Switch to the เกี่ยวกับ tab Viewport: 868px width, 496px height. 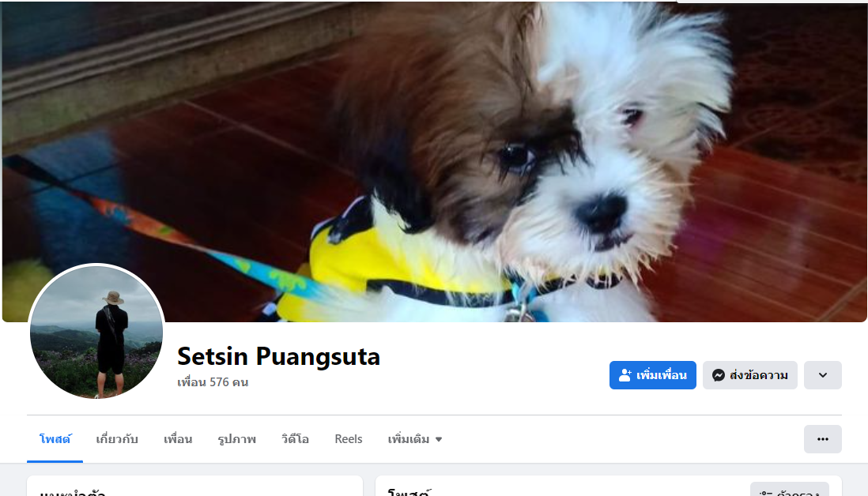(x=117, y=439)
